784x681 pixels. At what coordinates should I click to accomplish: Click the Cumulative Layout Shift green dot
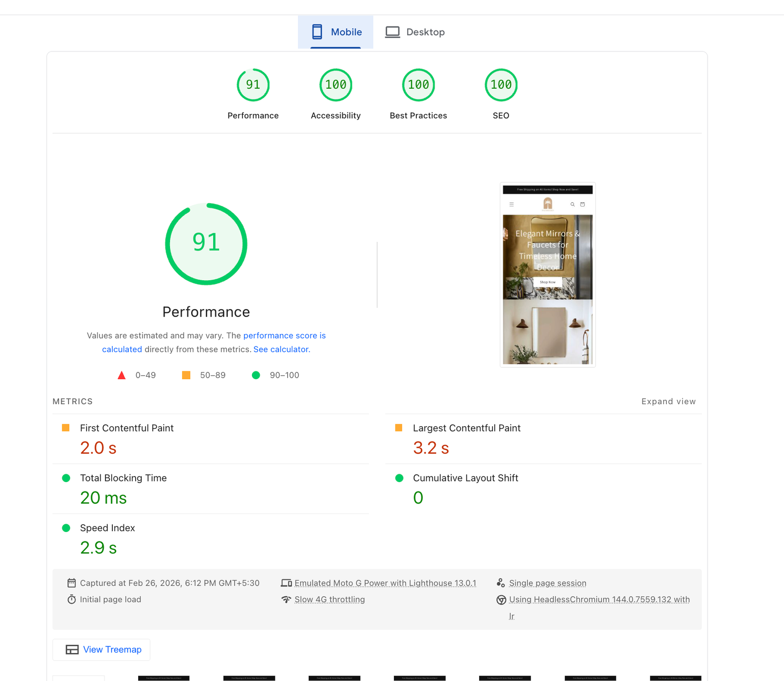point(399,478)
